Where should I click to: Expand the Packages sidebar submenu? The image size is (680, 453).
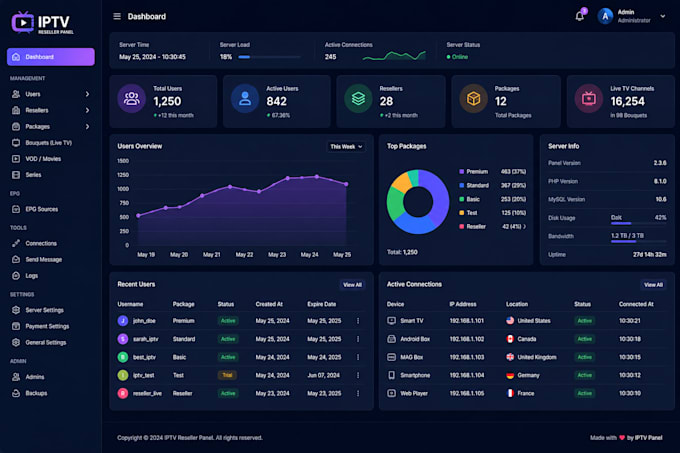(87, 127)
